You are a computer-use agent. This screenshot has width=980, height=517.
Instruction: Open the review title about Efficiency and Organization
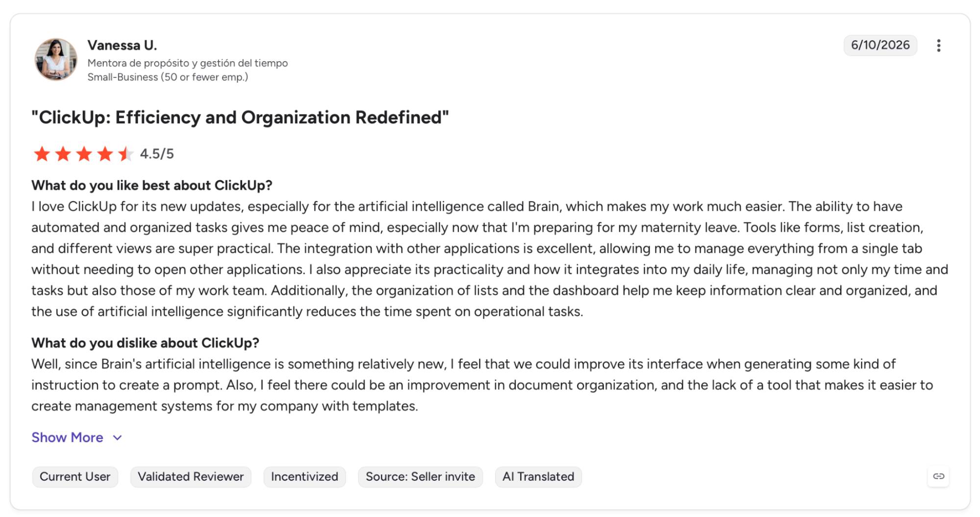click(240, 118)
